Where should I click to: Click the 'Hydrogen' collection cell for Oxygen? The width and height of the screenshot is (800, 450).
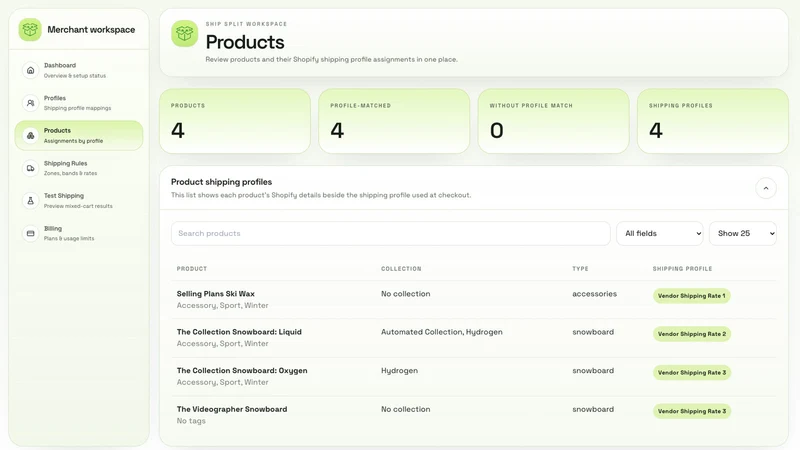pos(399,371)
